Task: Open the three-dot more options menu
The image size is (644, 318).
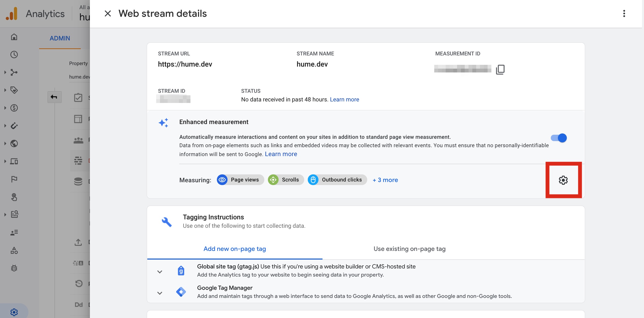Action: pos(624,13)
